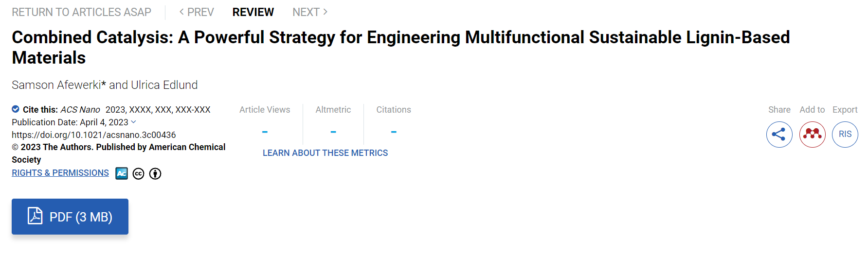868x254 pixels.
Task: Expand the Publication Date chevron
Action: click(x=134, y=122)
